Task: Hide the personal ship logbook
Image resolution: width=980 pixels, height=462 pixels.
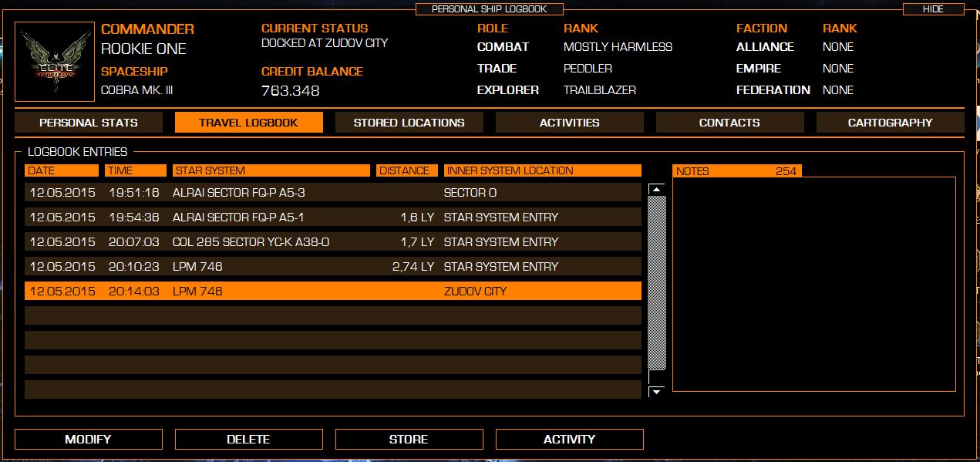Action: pos(933,9)
